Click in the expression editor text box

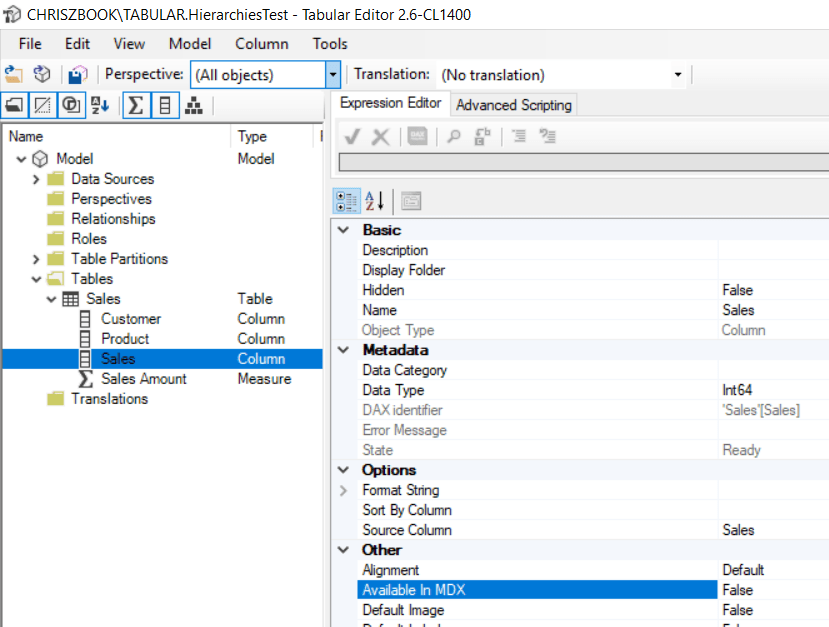584,162
